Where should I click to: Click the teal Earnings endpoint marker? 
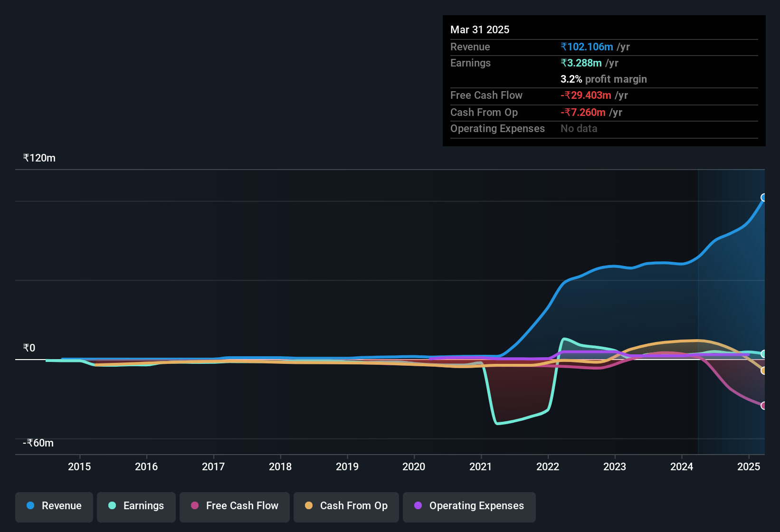763,354
